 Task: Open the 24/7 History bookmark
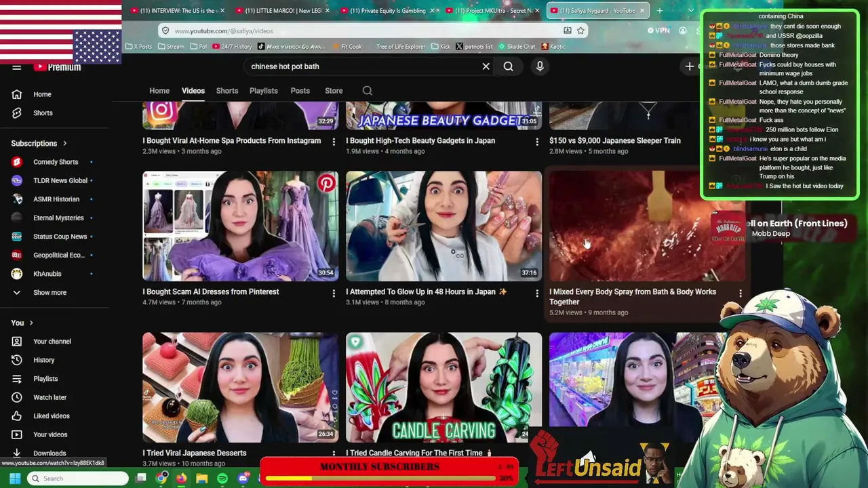pos(232,47)
